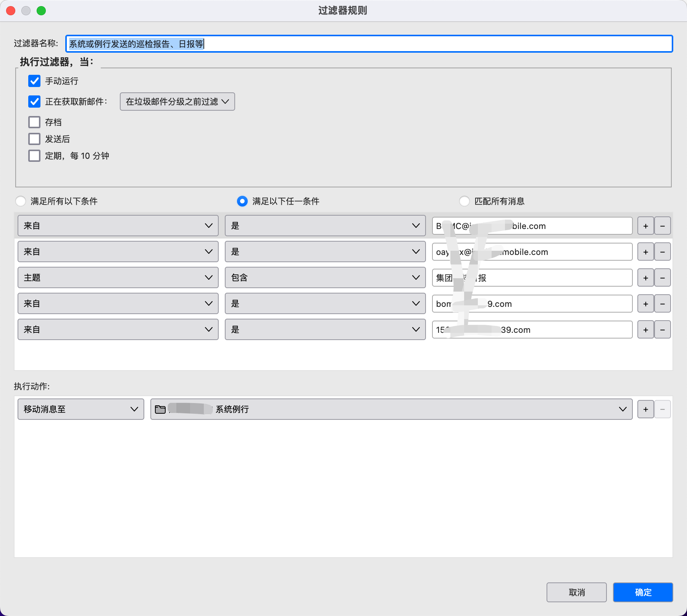Select 匹配所有消息 radio option

464,201
